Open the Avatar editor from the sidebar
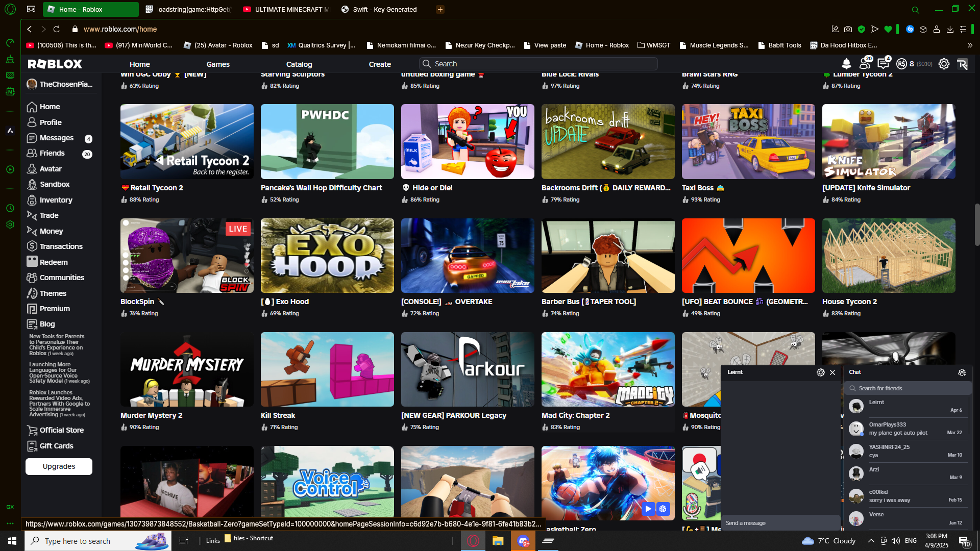Viewport: 980px width, 551px height. (44, 169)
